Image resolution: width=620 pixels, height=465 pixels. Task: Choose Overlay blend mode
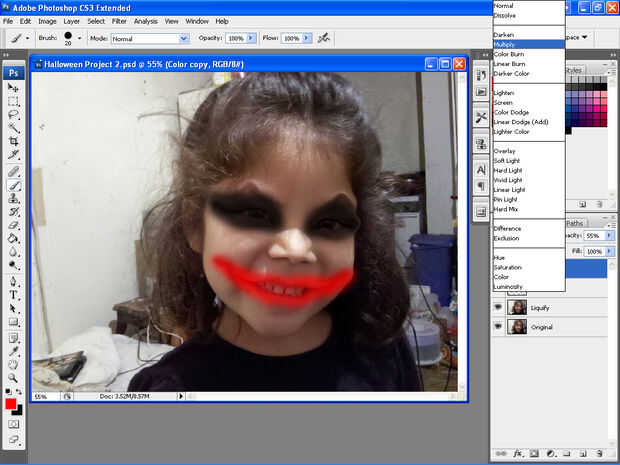[x=529, y=151]
